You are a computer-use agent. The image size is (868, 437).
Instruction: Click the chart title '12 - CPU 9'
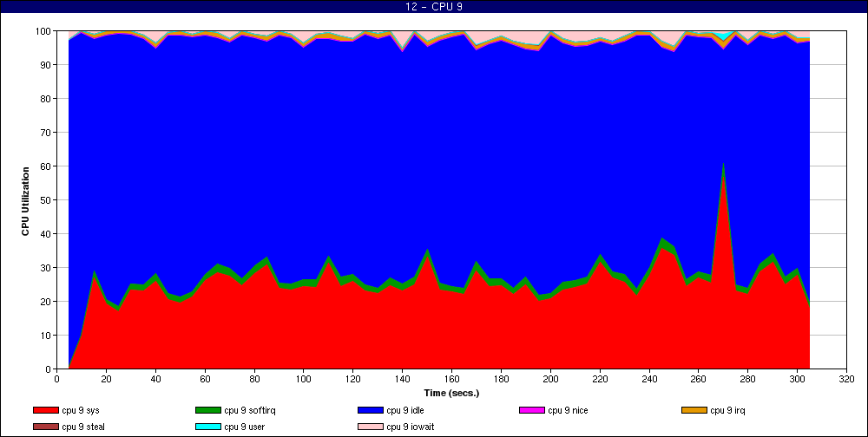[434, 7]
